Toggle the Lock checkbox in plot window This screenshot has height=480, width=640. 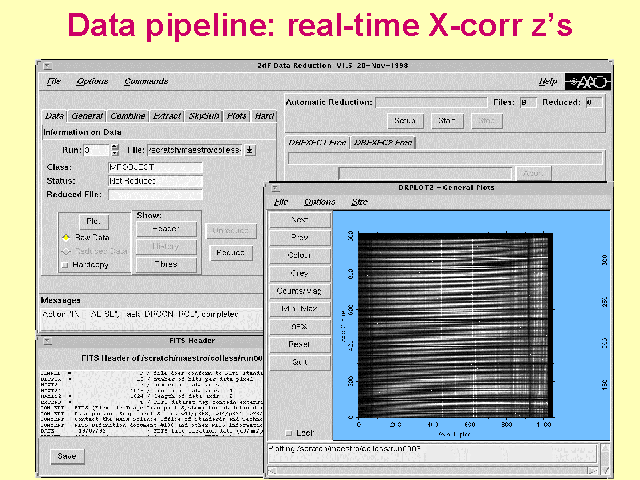289,432
